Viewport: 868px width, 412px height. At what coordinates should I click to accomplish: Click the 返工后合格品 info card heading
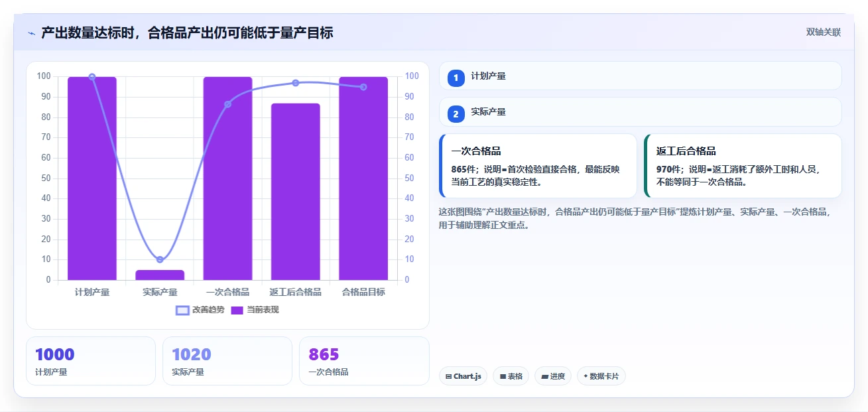pos(686,151)
